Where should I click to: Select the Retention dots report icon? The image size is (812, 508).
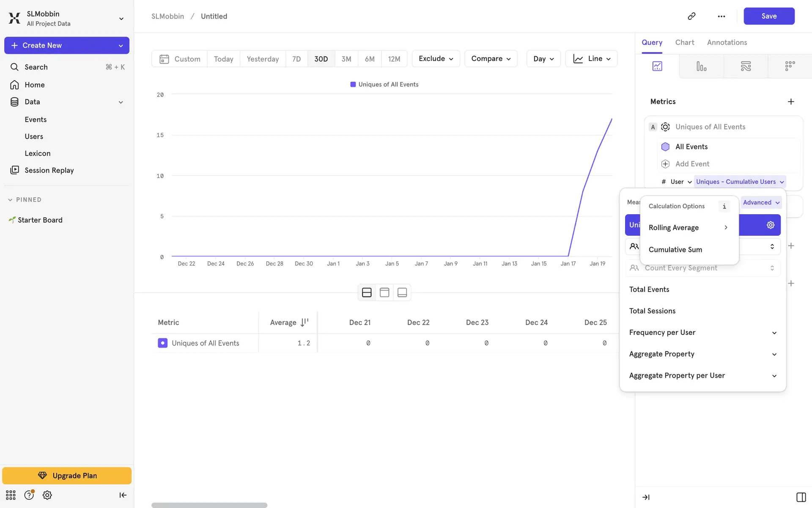(x=790, y=66)
